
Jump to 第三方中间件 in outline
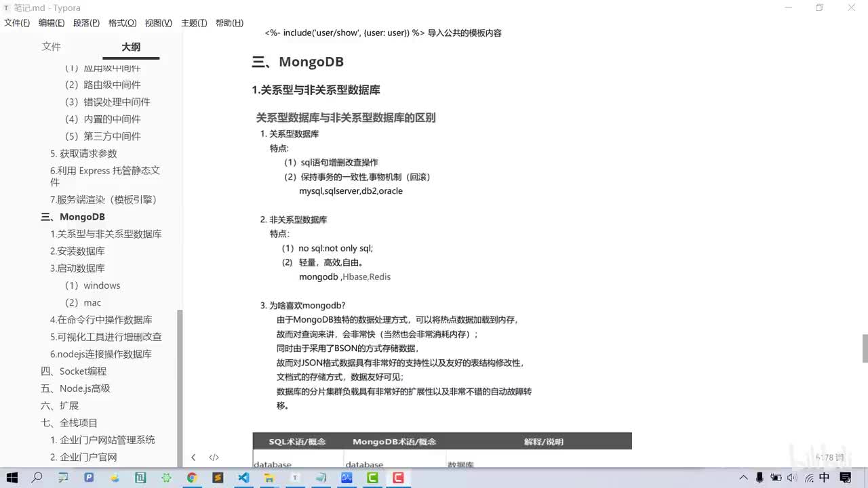102,136
